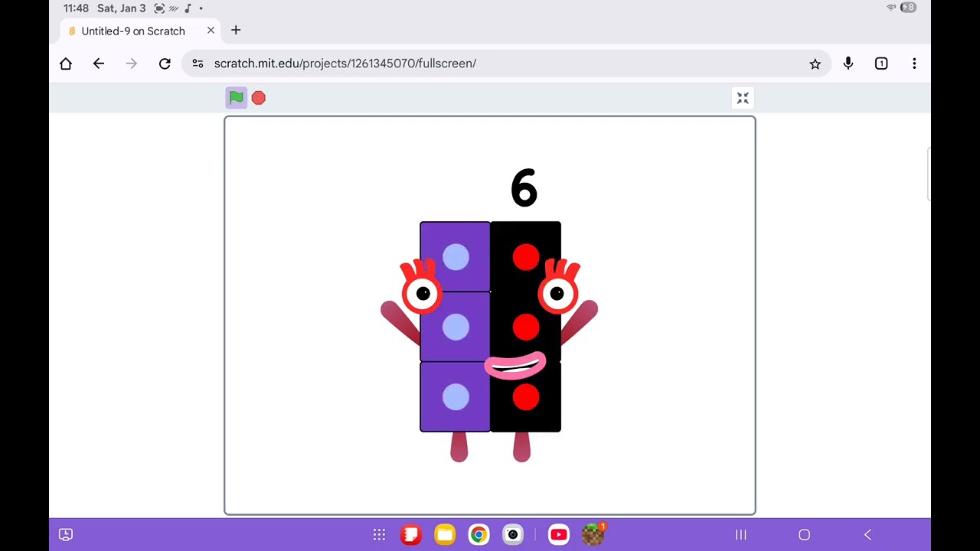Tap the Wi-Fi status icon
The height and width of the screenshot is (551, 980).
(891, 8)
